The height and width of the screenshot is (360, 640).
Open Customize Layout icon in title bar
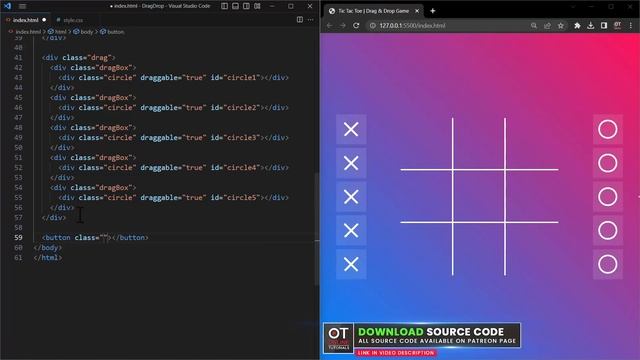pyautogui.click(x=258, y=6)
